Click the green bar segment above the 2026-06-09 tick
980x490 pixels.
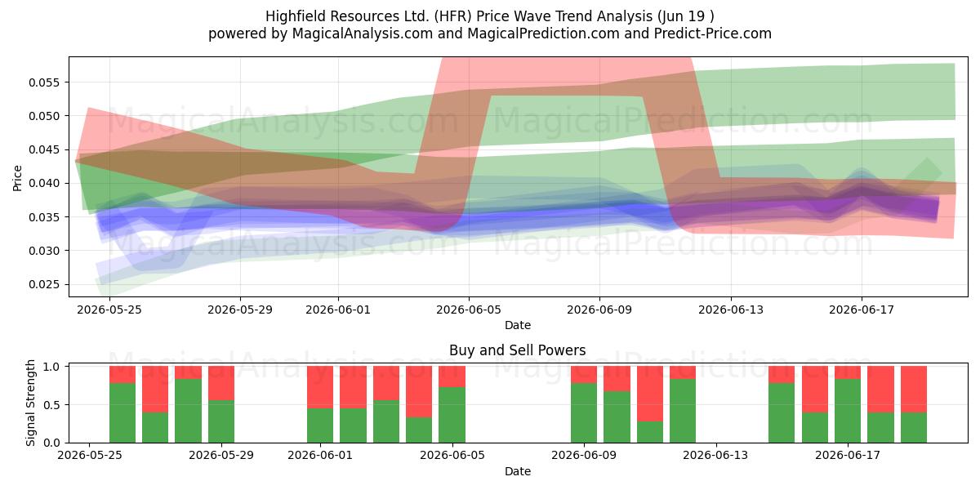(584, 412)
